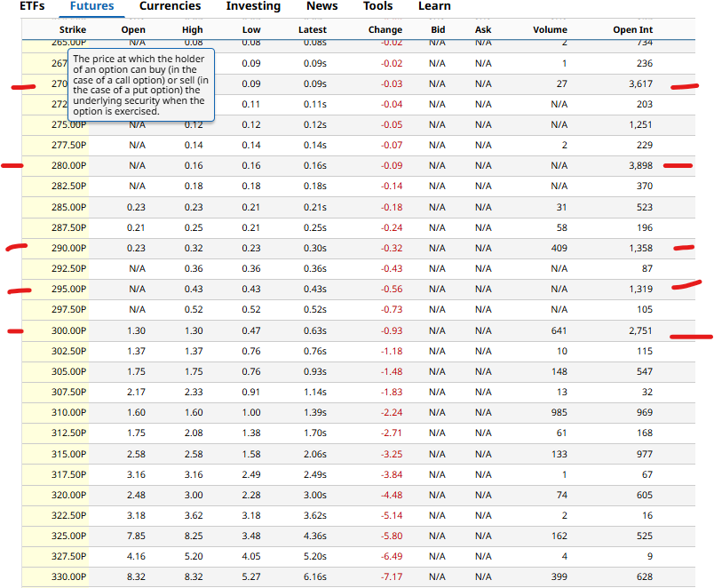Click change value -0.93
Screen dimensions: 714x588
[x=392, y=330]
